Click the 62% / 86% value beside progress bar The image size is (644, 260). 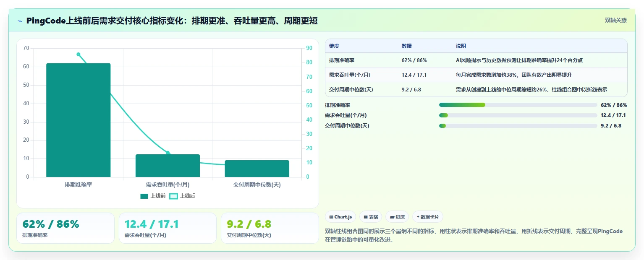[x=614, y=105]
